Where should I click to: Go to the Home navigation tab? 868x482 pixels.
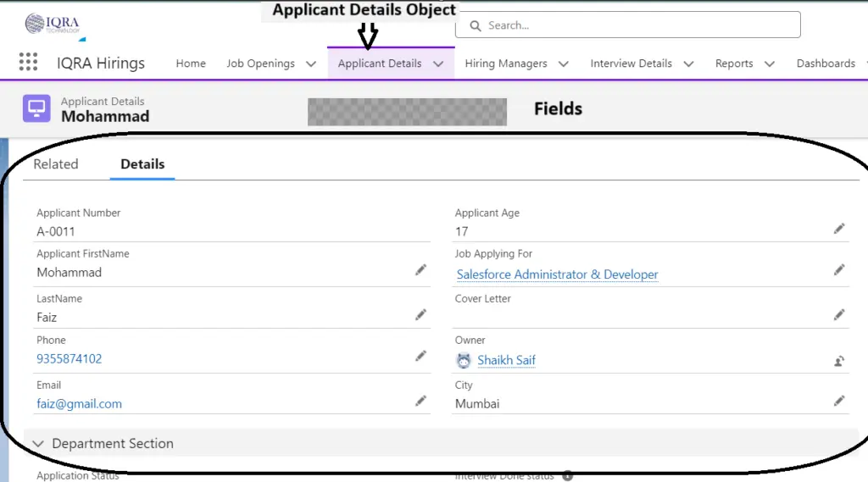point(191,64)
